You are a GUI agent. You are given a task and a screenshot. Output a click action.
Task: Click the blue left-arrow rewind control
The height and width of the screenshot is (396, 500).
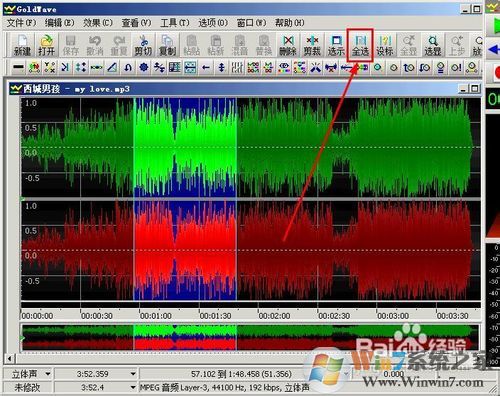tap(494, 49)
